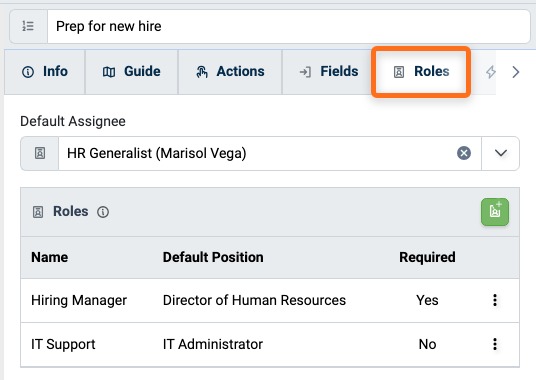Clear the HR Generalist assignee selection

point(464,153)
